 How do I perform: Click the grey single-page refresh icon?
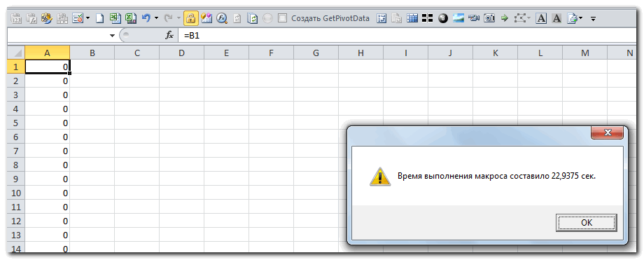coord(237,18)
